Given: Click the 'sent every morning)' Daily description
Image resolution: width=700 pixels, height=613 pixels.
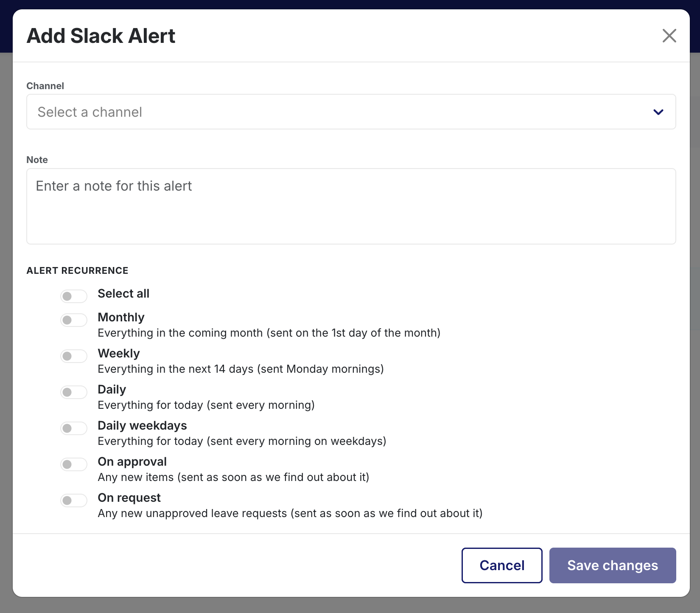Looking at the screenshot, I should (x=206, y=405).
